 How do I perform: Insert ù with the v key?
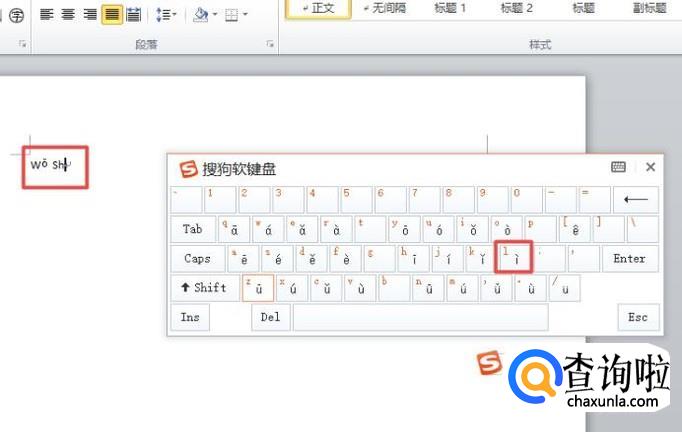click(x=360, y=288)
